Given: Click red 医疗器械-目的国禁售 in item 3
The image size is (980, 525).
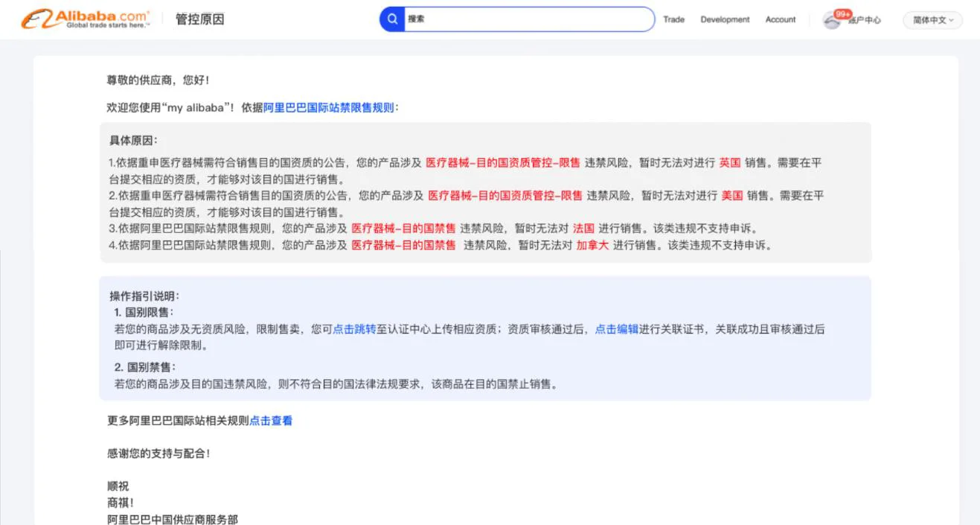Looking at the screenshot, I should (x=403, y=229).
